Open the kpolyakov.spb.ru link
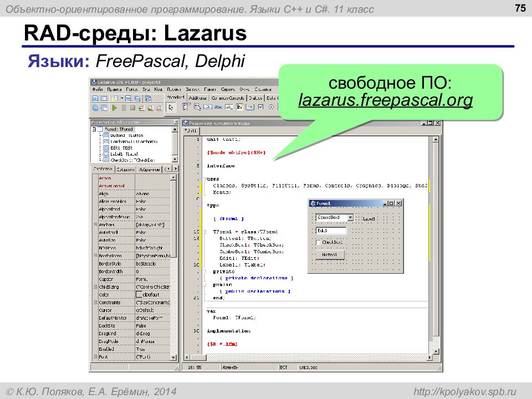Screen dimensions: 532x399 [x=464, y=392]
